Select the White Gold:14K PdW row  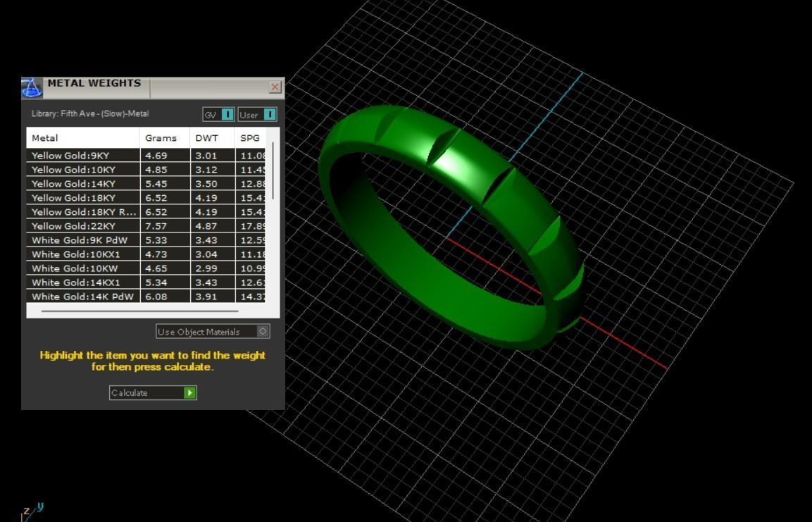click(x=146, y=296)
